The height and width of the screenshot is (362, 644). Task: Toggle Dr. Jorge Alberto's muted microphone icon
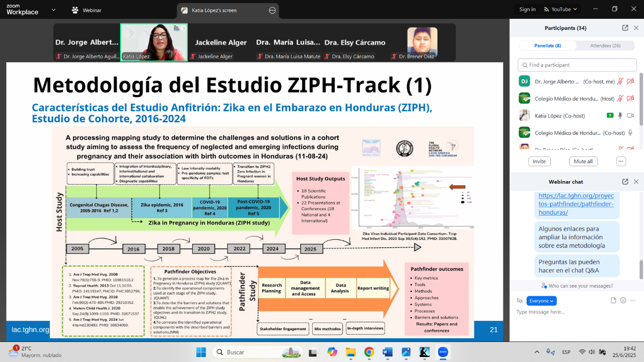coord(620,82)
